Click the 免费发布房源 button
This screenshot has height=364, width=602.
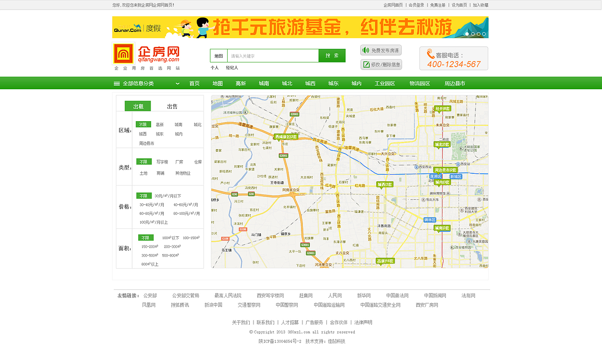tap(381, 50)
